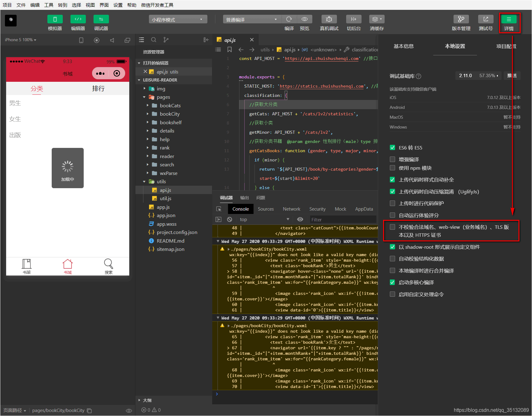Enable 增强编译 checkbox
Viewport: 532px width, 416px height.
(x=392, y=159)
